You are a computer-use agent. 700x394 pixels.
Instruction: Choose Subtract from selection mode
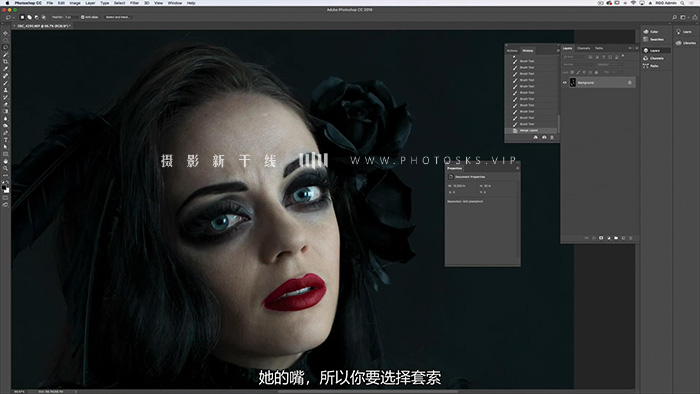point(37,17)
